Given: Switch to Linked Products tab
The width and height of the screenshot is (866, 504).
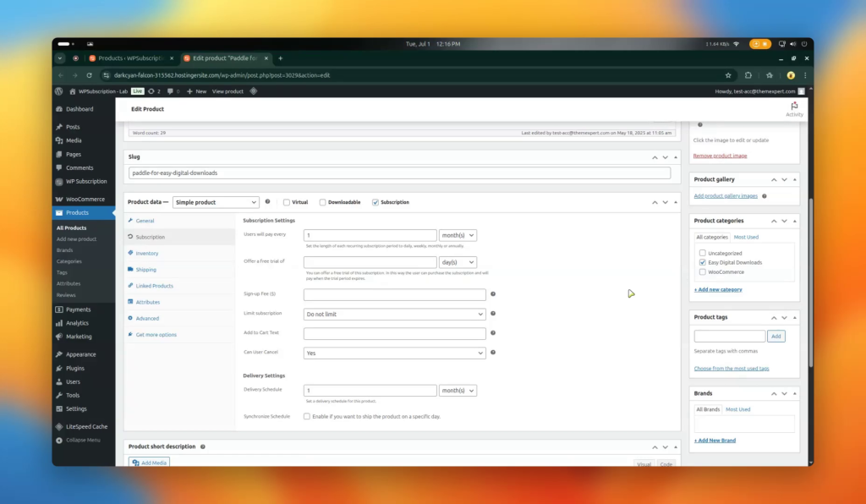Looking at the screenshot, I should 154,286.
